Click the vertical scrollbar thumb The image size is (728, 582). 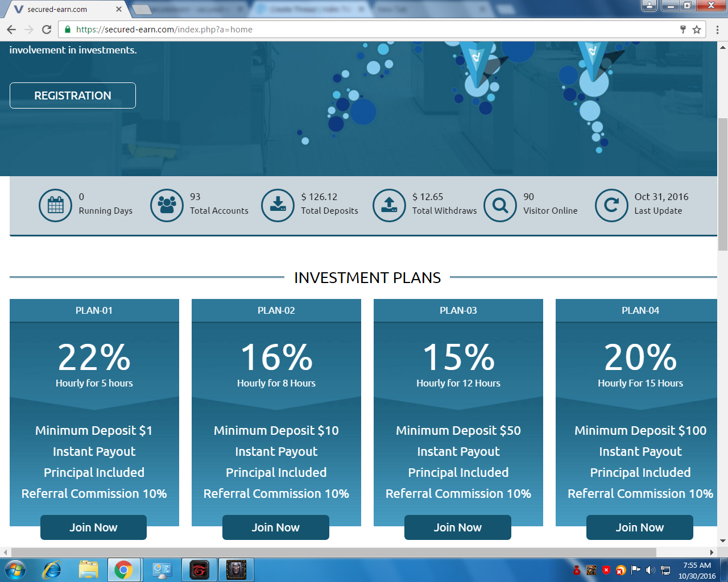(722, 184)
